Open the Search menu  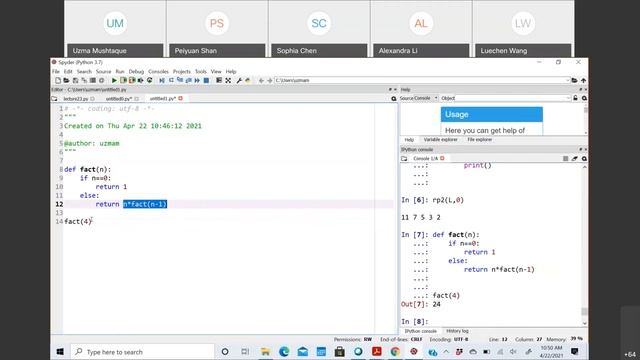pos(84,71)
